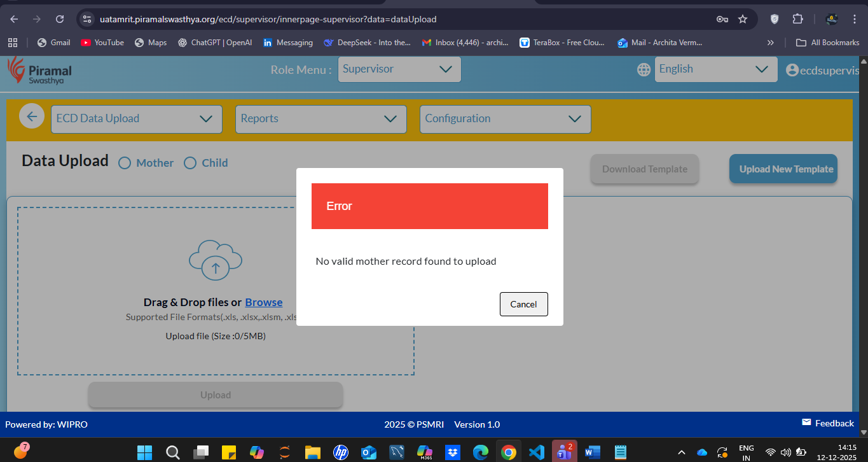Select the Child radio button

[x=190, y=163]
